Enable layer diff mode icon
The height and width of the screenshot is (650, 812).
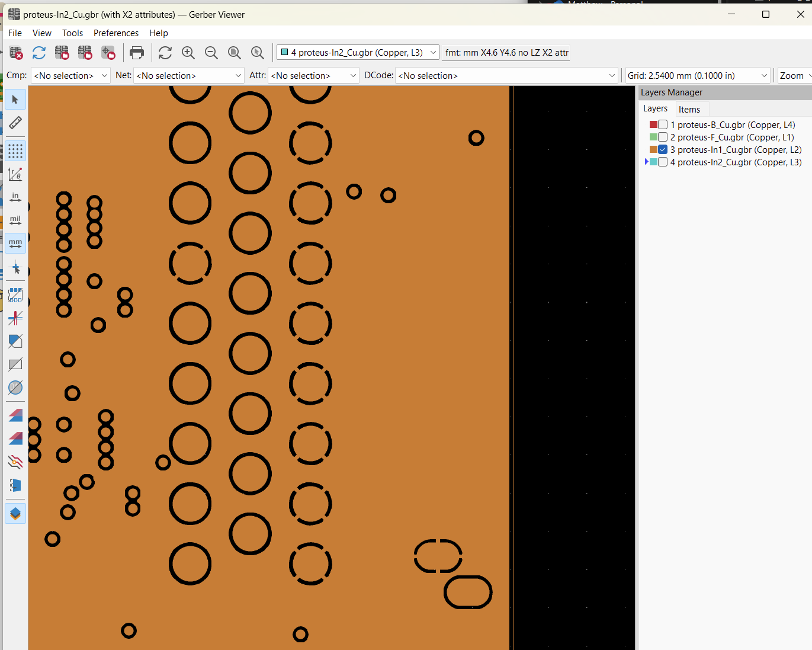click(15, 415)
